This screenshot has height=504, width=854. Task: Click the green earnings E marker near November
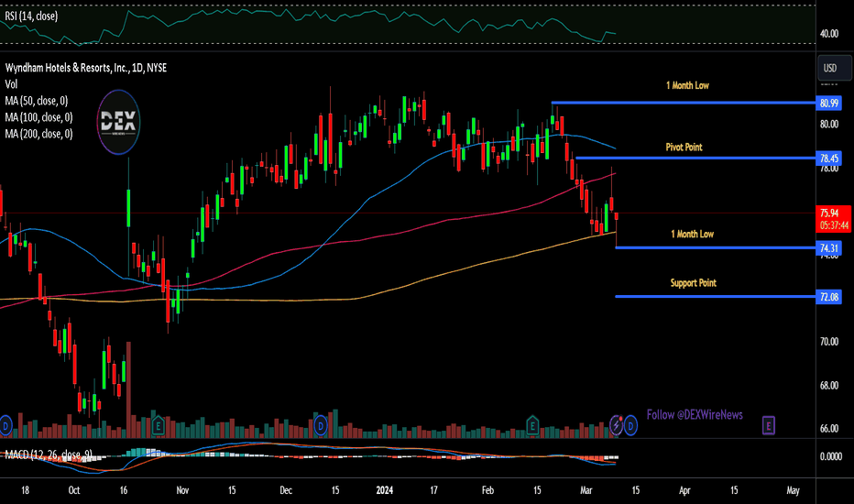pyautogui.click(x=158, y=425)
